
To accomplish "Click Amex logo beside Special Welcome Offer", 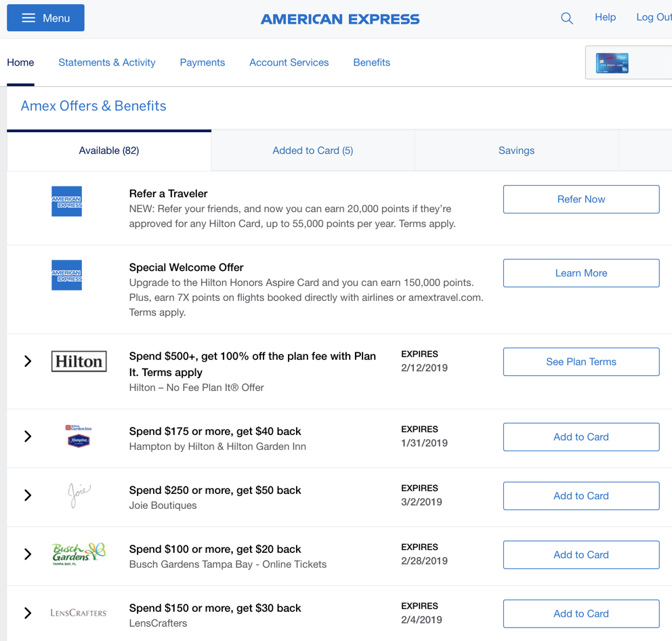I will click(66, 275).
